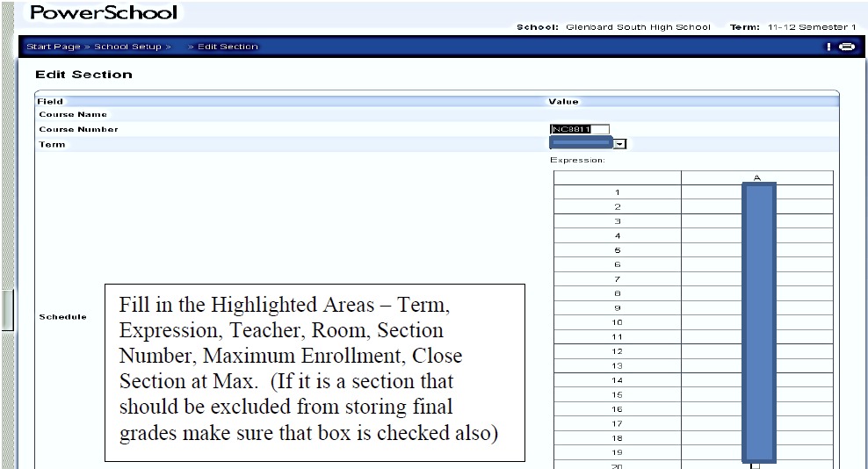Click the instruction text box about Highlighted Areas
Viewport: 868px width, 469px height.
coord(315,372)
